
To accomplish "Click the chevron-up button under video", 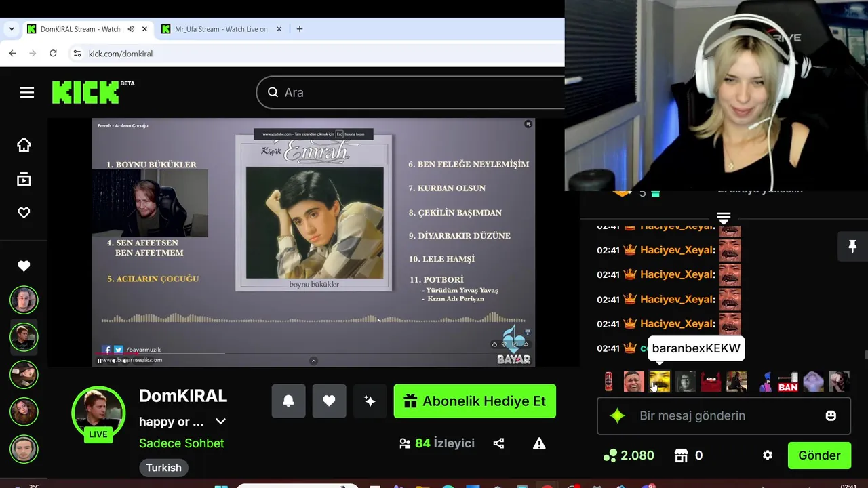I will coord(313,361).
